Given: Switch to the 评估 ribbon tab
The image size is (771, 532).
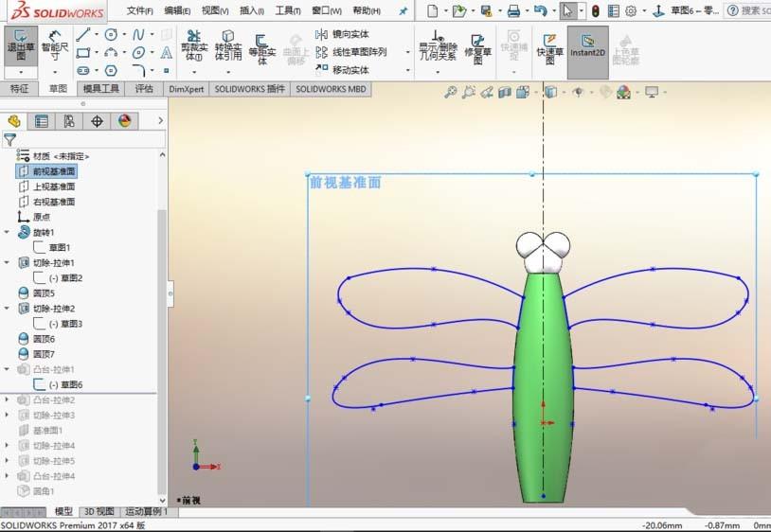Looking at the screenshot, I should tap(144, 89).
